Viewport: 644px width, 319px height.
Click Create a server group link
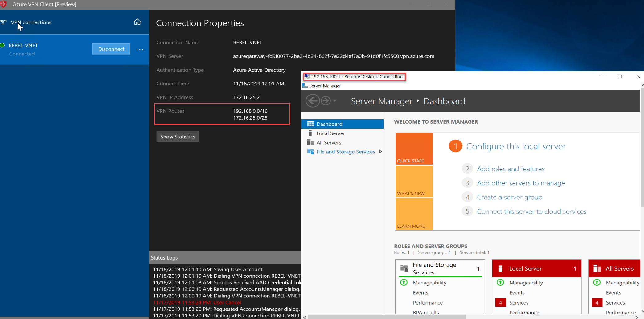coord(510,197)
